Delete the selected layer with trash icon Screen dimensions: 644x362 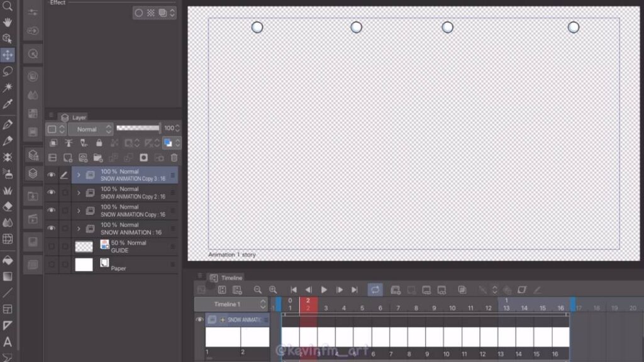[174, 158]
